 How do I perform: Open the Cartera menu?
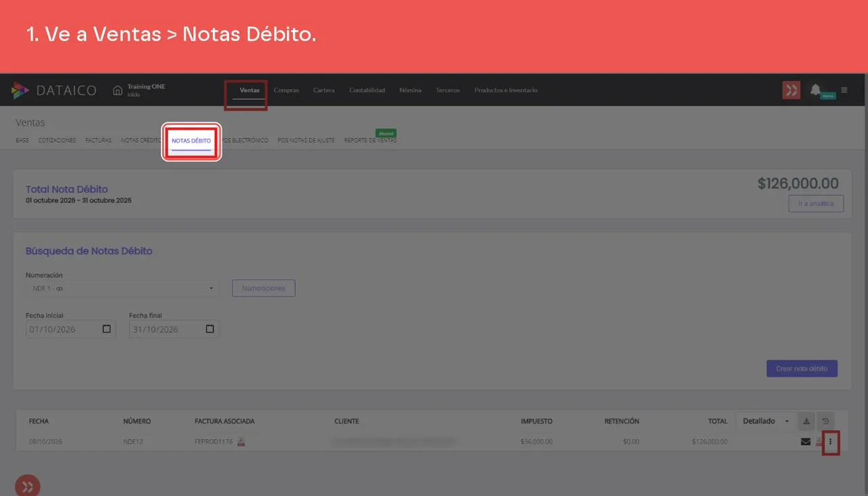pos(324,90)
